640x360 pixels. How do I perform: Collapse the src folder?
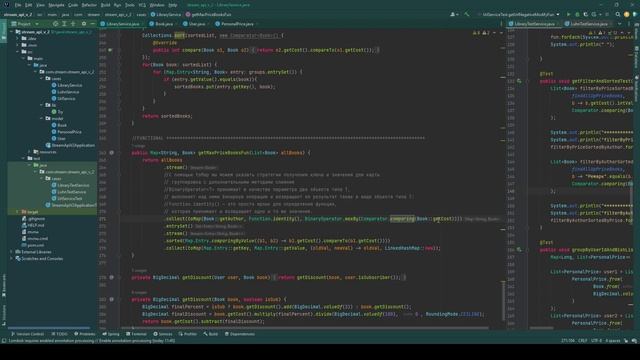[18, 52]
